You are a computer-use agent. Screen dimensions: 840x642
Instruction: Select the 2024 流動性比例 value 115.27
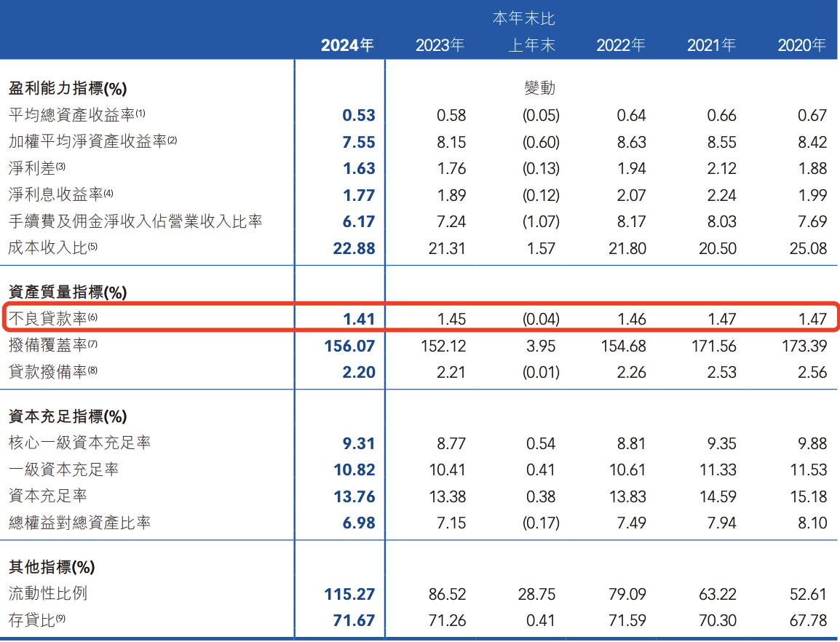click(350, 595)
